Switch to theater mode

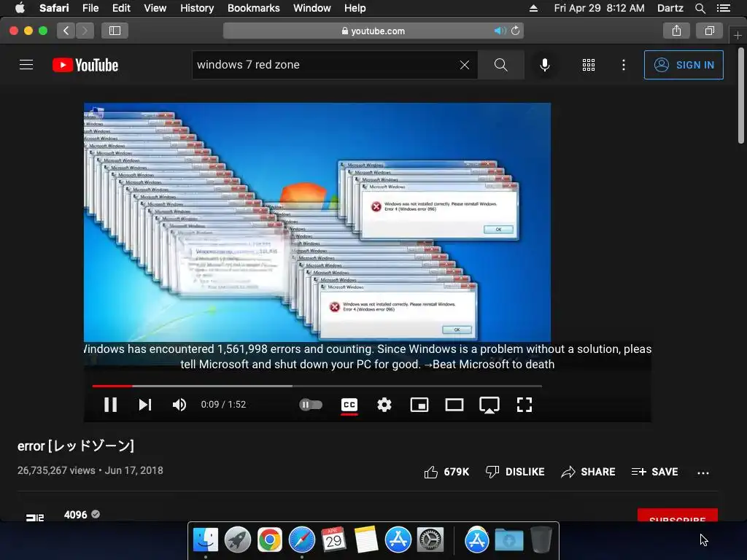pyautogui.click(x=454, y=405)
